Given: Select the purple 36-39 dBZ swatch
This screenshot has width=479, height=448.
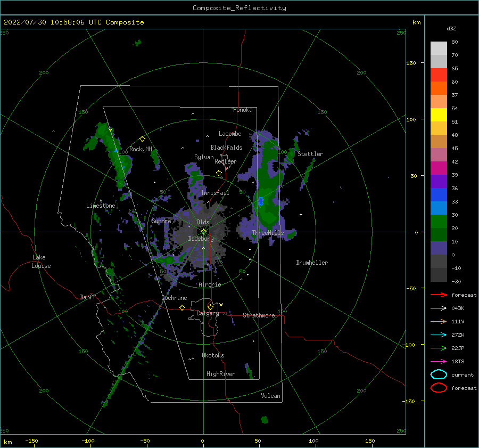Looking at the screenshot, I should click(439, 182).
